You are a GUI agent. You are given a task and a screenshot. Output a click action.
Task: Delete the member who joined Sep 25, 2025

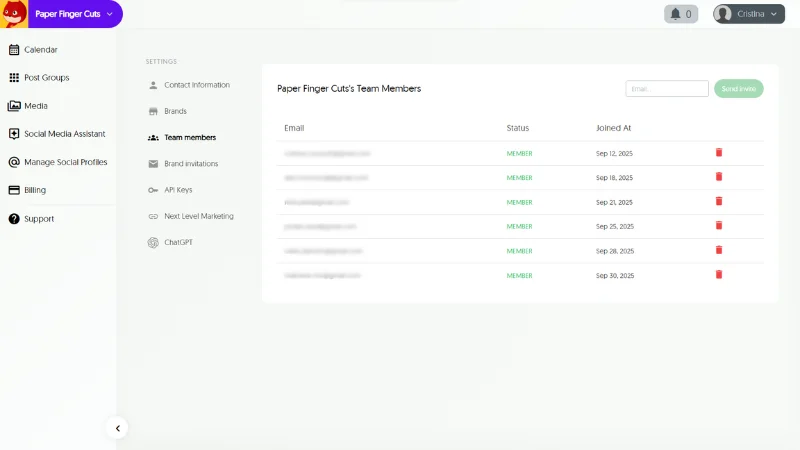[x=718, y=226]
